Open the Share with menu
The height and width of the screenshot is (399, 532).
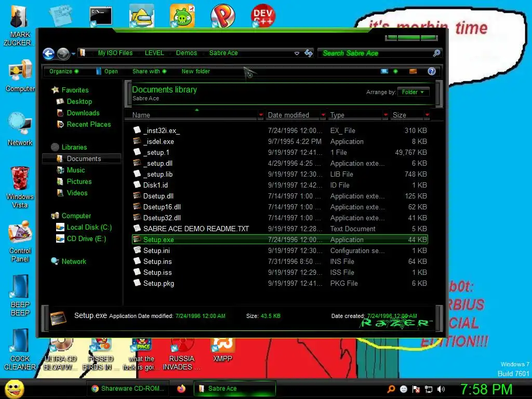149,71
